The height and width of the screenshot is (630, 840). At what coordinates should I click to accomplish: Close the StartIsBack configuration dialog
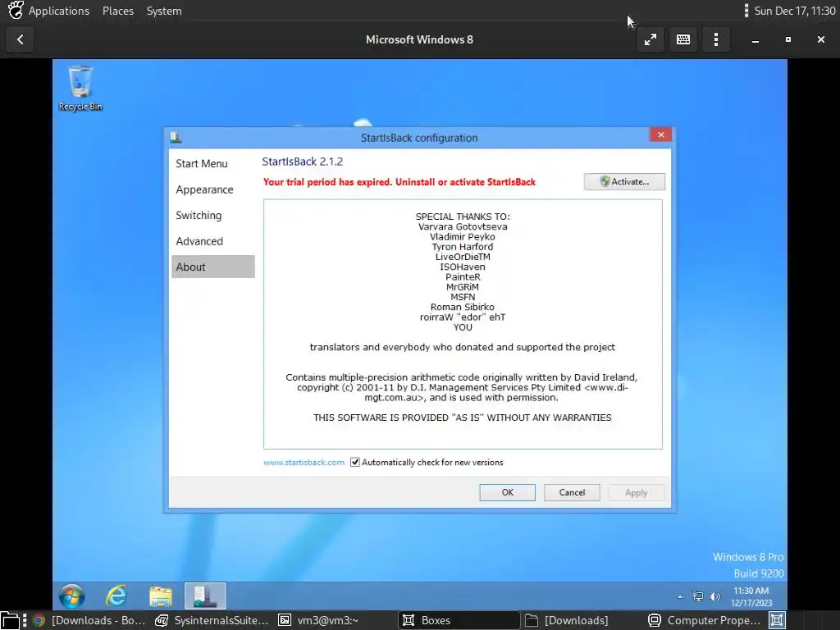click(660, 135)
